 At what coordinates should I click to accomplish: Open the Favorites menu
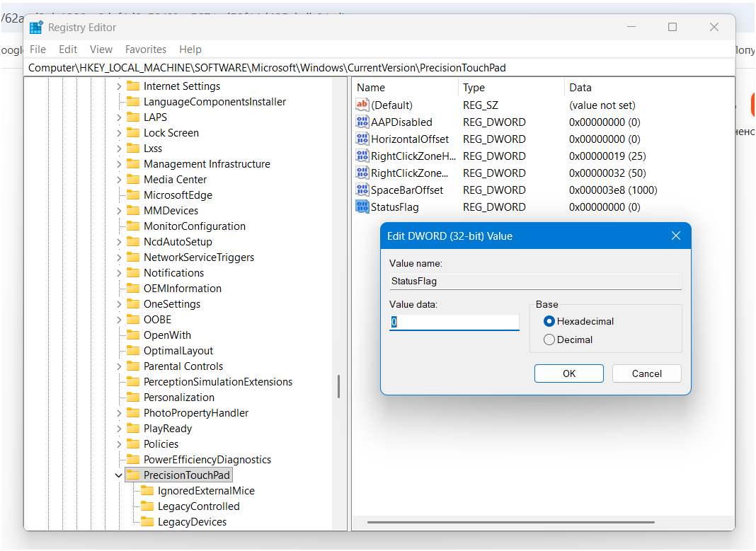146,49
